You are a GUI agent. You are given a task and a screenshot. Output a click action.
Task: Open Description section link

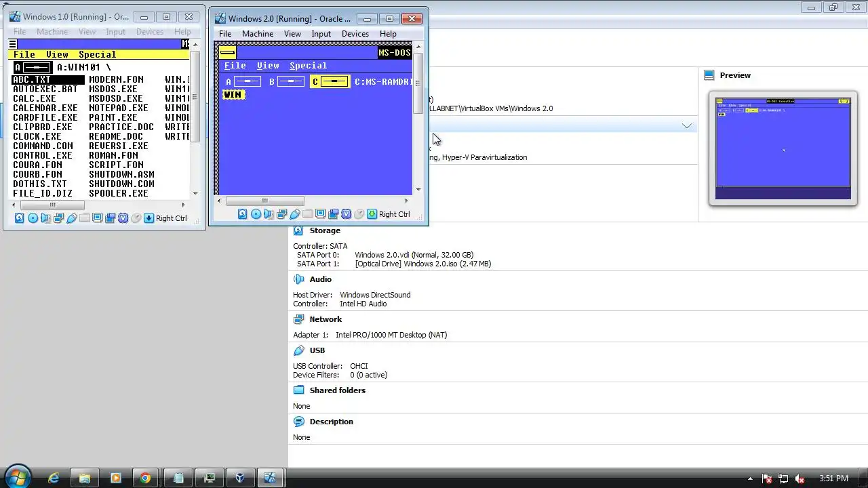332,422
